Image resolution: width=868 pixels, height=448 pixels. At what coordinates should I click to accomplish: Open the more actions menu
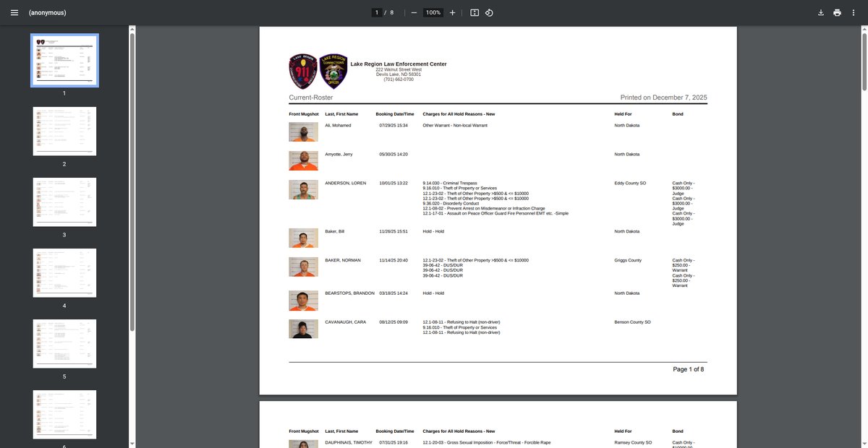tap(854, 12)
